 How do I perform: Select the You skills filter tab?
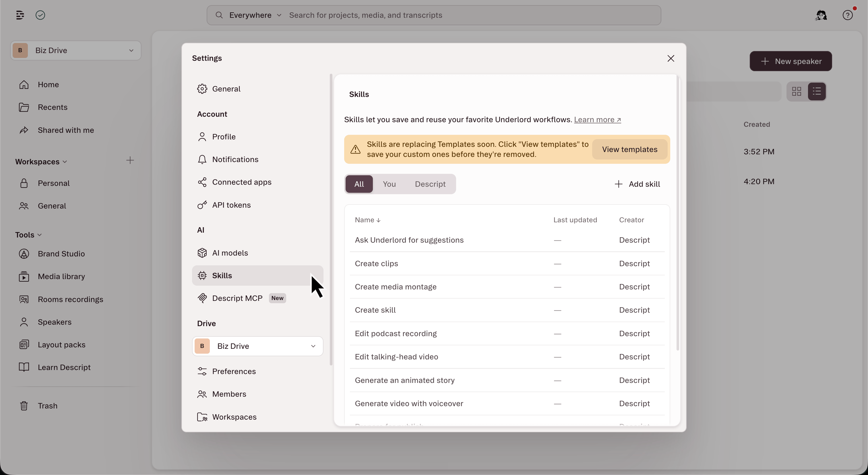pyautogui.click(x=389, y=184)
